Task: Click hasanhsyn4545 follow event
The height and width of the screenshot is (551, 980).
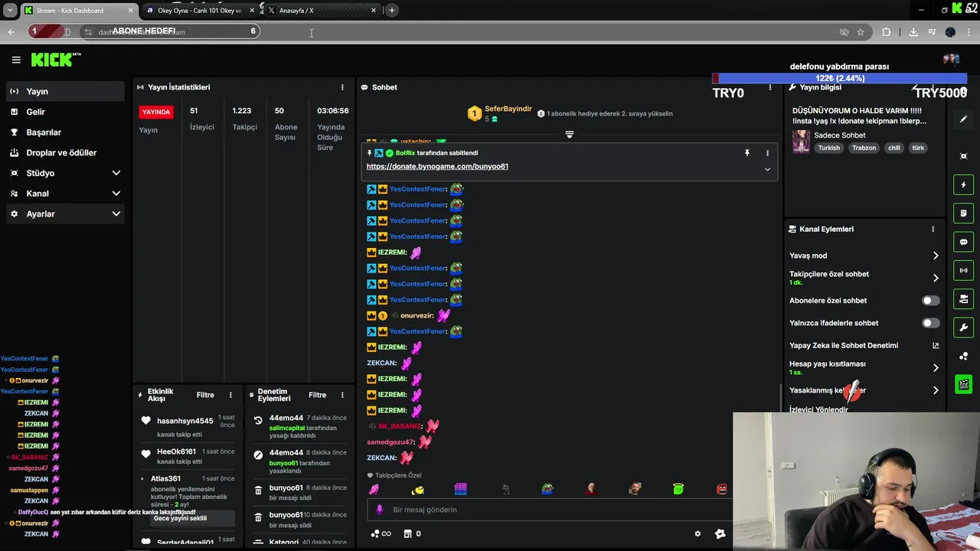Action: (x=188, y=427)
